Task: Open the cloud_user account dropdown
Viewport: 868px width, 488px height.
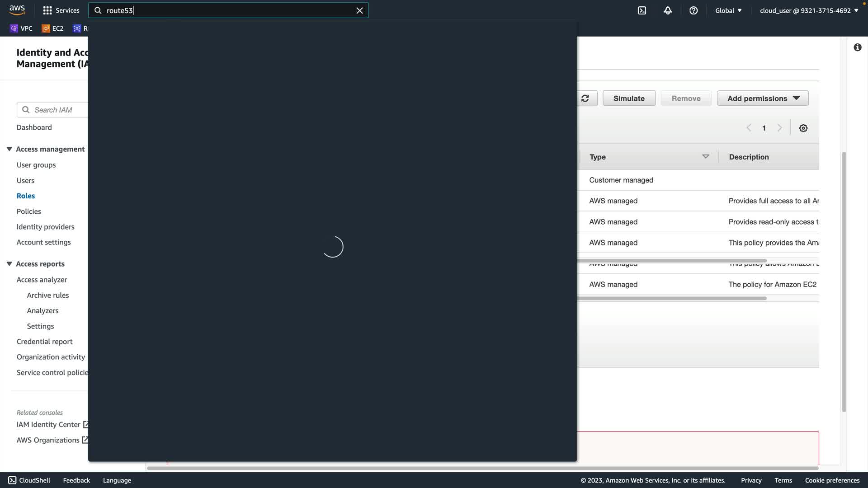Action: pos(809,10)
